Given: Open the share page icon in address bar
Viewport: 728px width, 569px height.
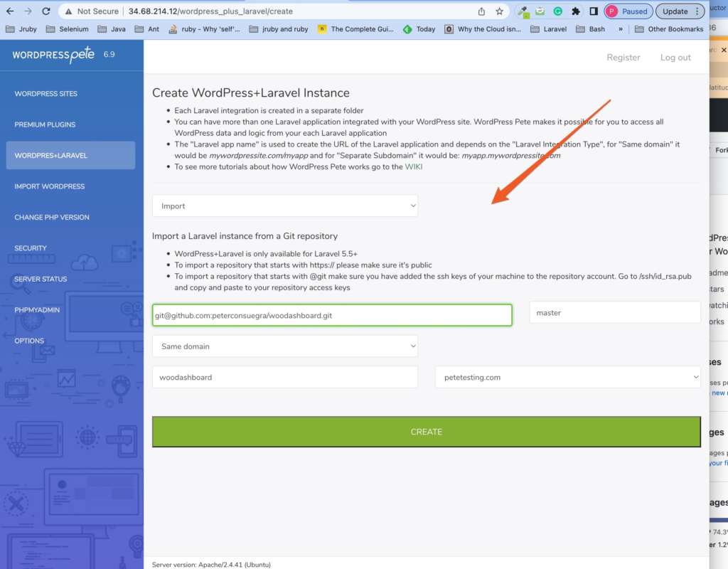Looking at the screenshot, I should tap(482, 11).
